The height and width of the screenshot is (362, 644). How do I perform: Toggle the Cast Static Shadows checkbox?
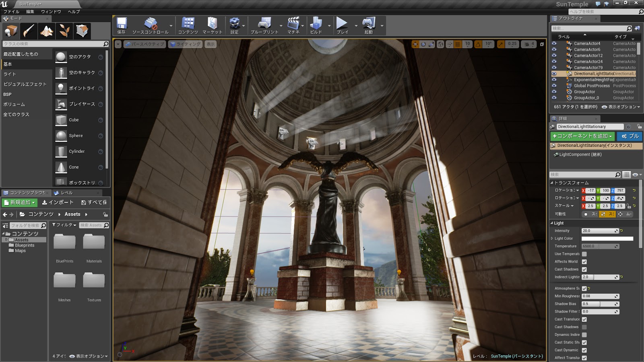pyautogui.click(x=584, y=342)
